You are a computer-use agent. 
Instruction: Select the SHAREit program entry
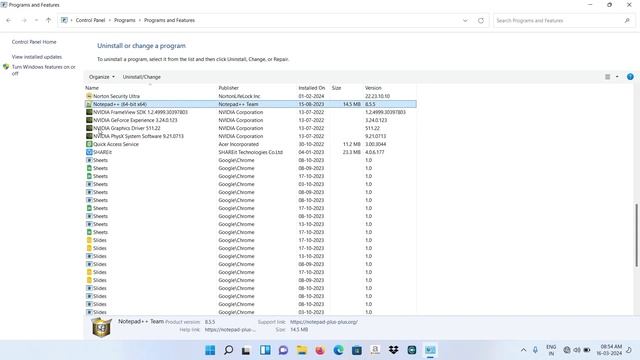click(251, 152)
